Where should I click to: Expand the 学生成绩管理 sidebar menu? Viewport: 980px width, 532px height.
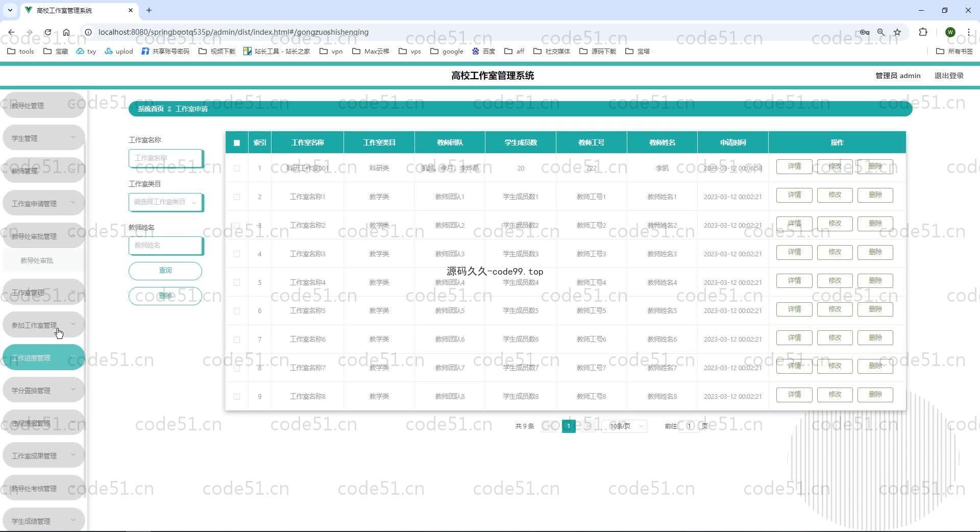tap(43, 520)
